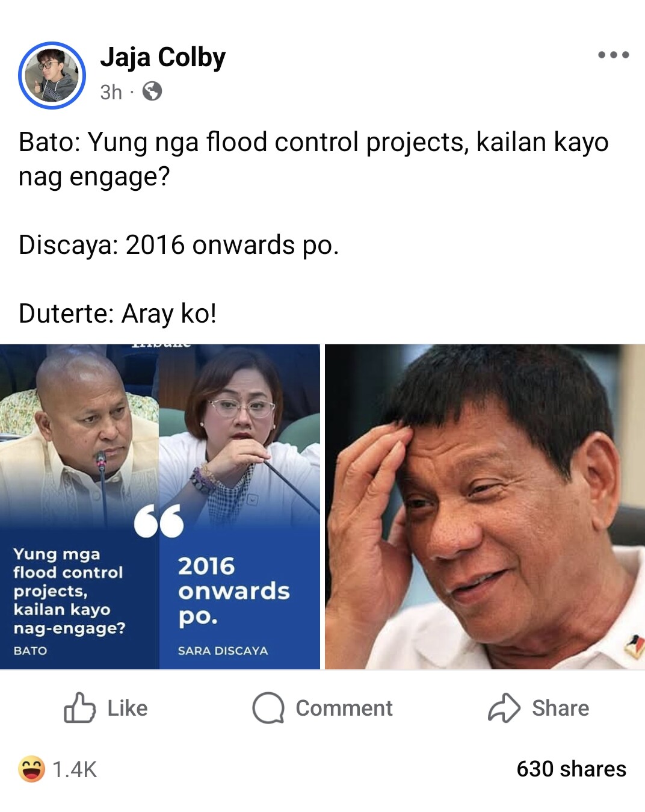Viewport: 645px width, 812px height.
Task: Tap the arrow Share icon
Action: pyautogui.click(x=504, y=708)
